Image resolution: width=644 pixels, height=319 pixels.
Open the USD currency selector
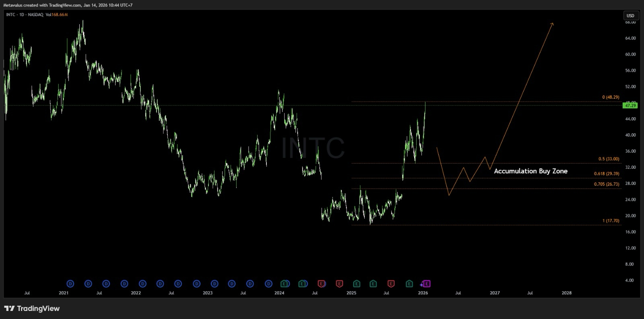click(630, 16)
